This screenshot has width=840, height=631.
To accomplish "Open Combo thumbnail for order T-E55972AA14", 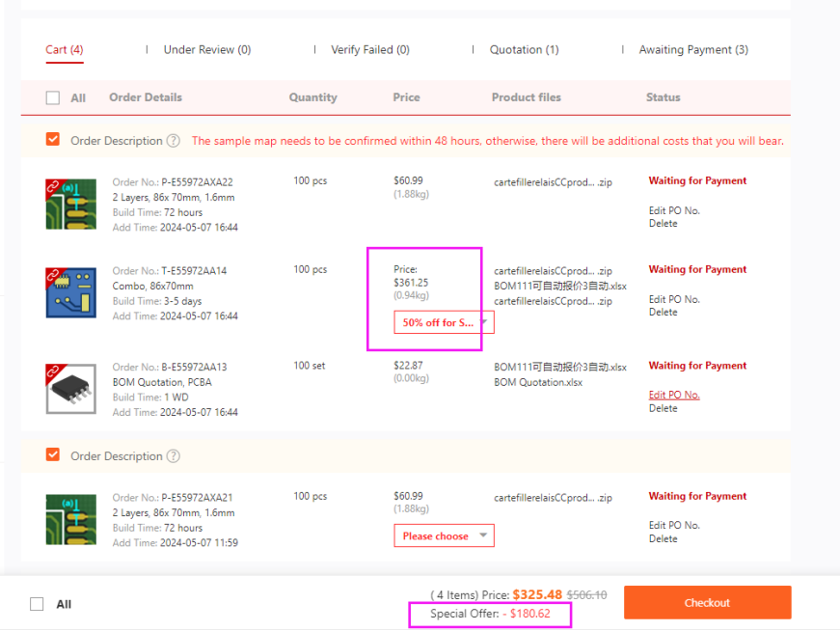I will click(70, 292).
